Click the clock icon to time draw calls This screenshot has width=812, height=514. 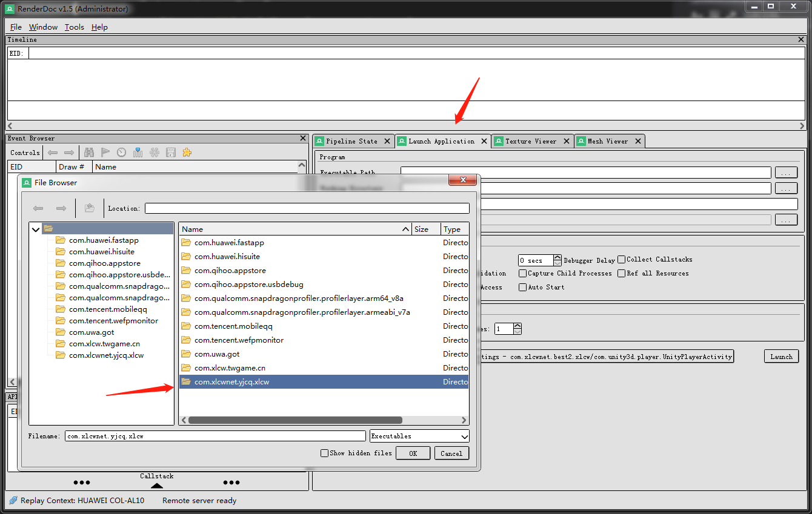pyautogui.click(x=121, y=152)
